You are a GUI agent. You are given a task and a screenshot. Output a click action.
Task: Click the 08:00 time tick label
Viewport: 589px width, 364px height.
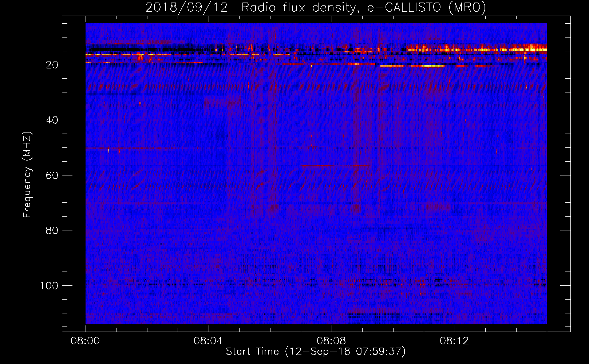[86, 341]
